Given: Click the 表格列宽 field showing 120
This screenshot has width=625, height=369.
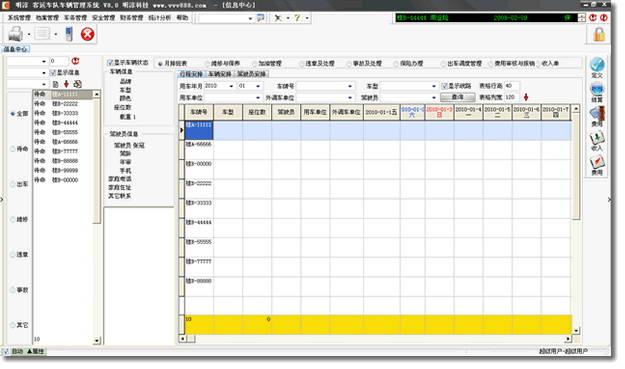Looking at the screenshot, I should click(x=512, y=97).
